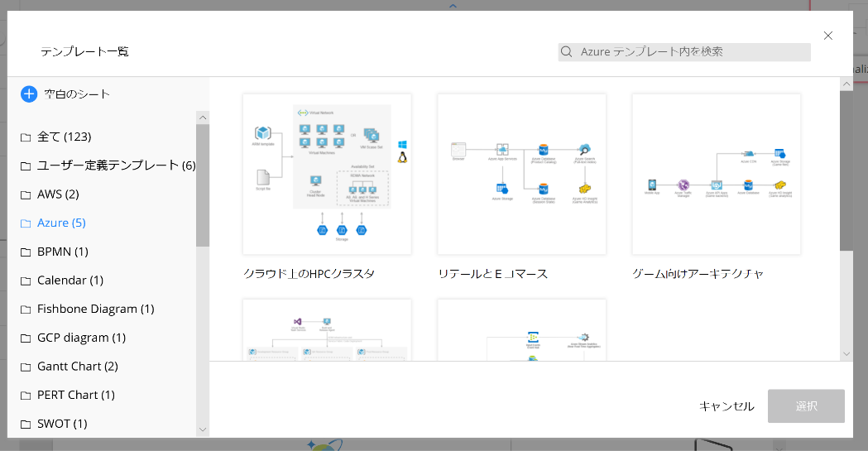This screenshot has height=451, width=868.
Task: Choose the ゲーム向けアーキテクチャ template thumbnail
Action: click(716, 174)
